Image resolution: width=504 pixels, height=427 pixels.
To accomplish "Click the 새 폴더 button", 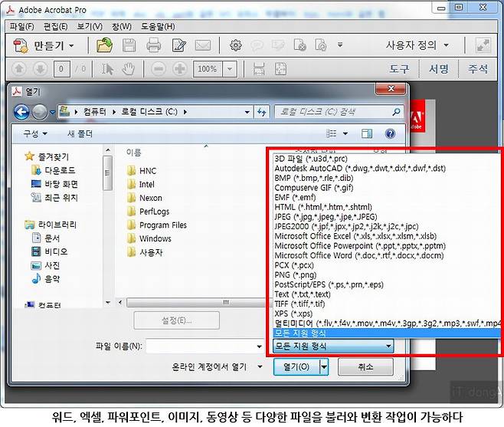I will tap(80, 133).
